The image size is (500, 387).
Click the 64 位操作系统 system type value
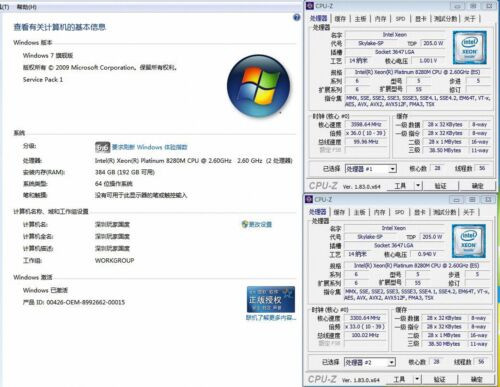pyautogui.click(x=114, y=184)
